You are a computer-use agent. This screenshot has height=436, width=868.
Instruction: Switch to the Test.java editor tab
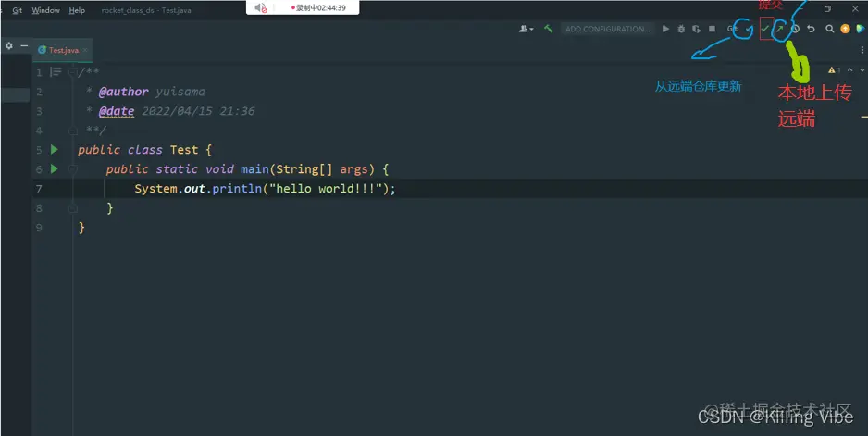[x=64, y=50]
